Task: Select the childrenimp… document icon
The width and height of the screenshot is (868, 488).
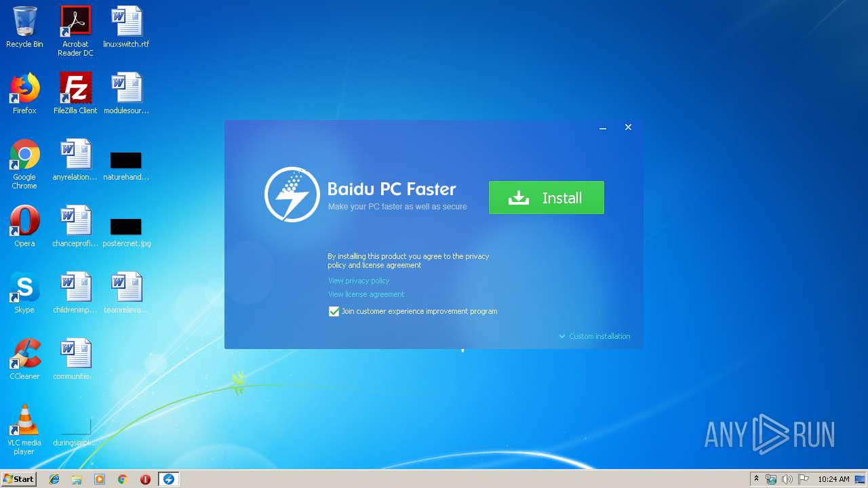Action: click(x=75, y=293)
